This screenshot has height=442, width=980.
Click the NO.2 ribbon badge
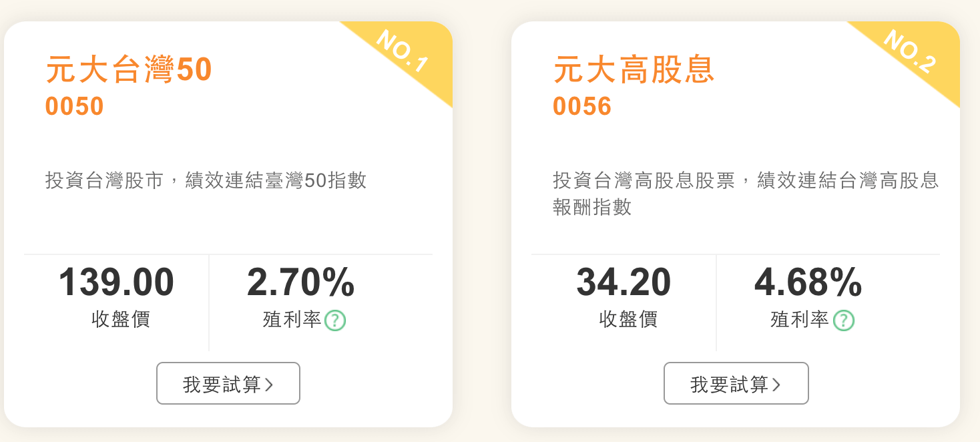click(909, 51)
